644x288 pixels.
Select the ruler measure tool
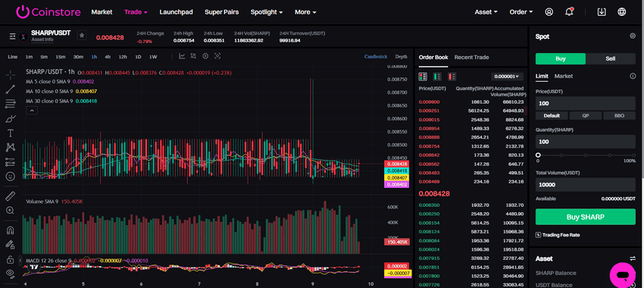pos(11,196)
